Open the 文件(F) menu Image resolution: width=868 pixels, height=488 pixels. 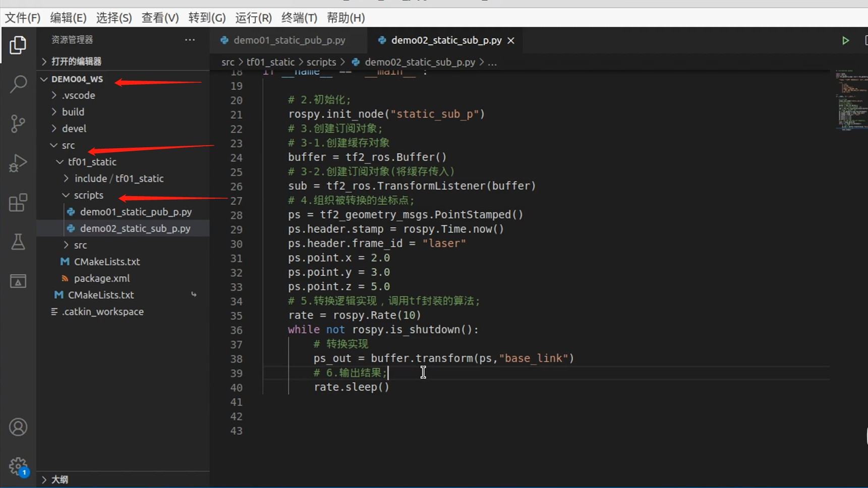point(23,18)
